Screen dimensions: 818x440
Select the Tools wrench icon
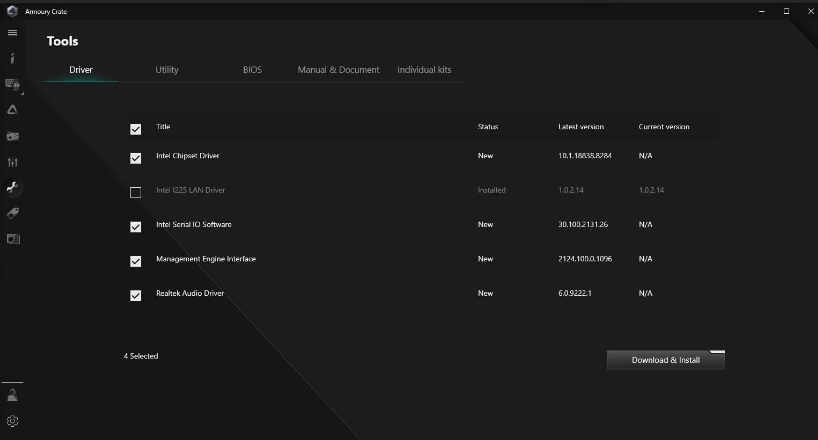point(12,187)
